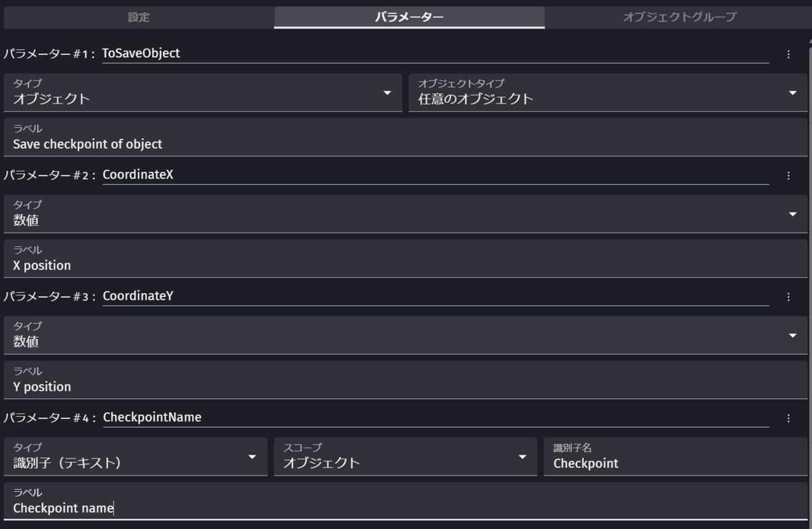Image resolution: width=812 pixels, height=529 pixels.
Task: Click the ToSaveObject parameter name field
Action: point(435,53)
